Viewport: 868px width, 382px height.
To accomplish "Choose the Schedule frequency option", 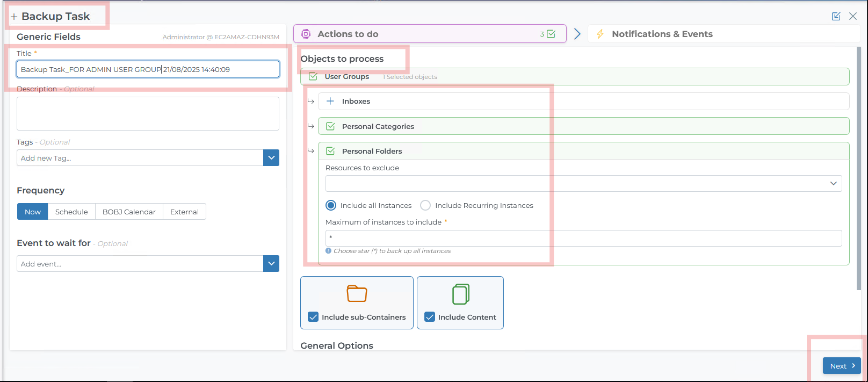I will point(71,212).
